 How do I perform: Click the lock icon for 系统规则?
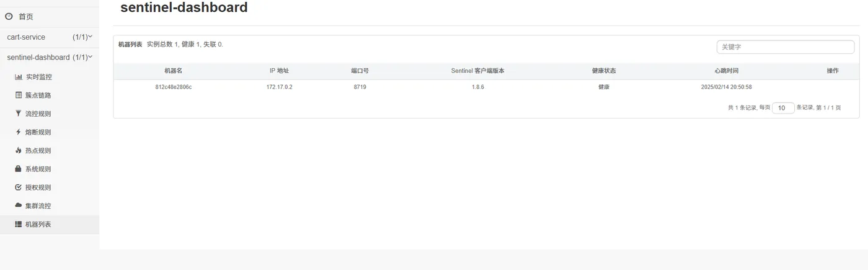19,169
